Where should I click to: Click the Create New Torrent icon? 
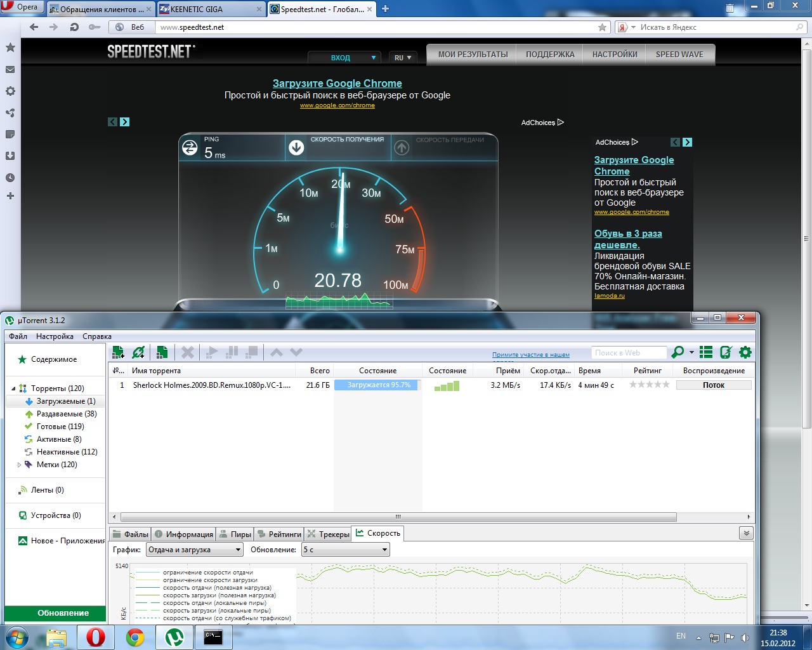[162, 352]
